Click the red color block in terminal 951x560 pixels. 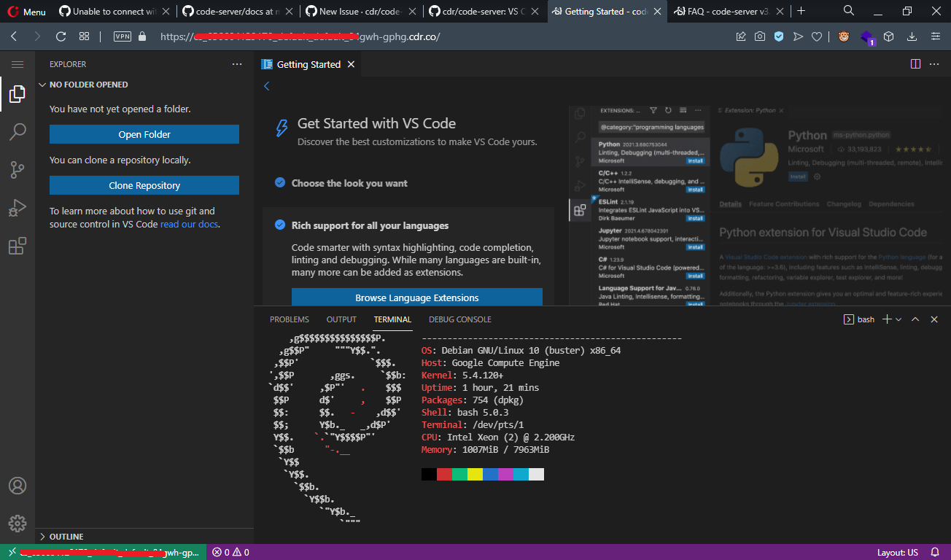(x=444, y=475)
